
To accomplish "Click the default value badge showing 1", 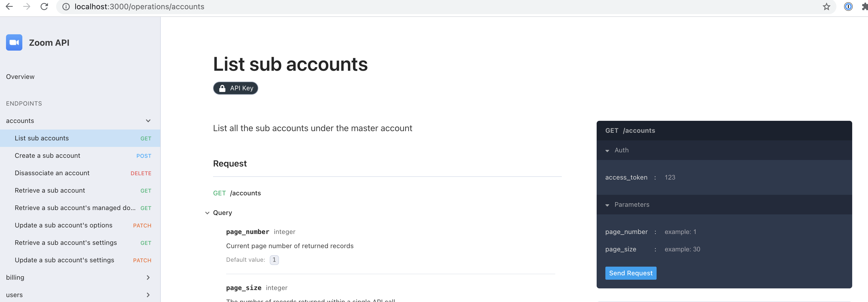I will 274,260.
